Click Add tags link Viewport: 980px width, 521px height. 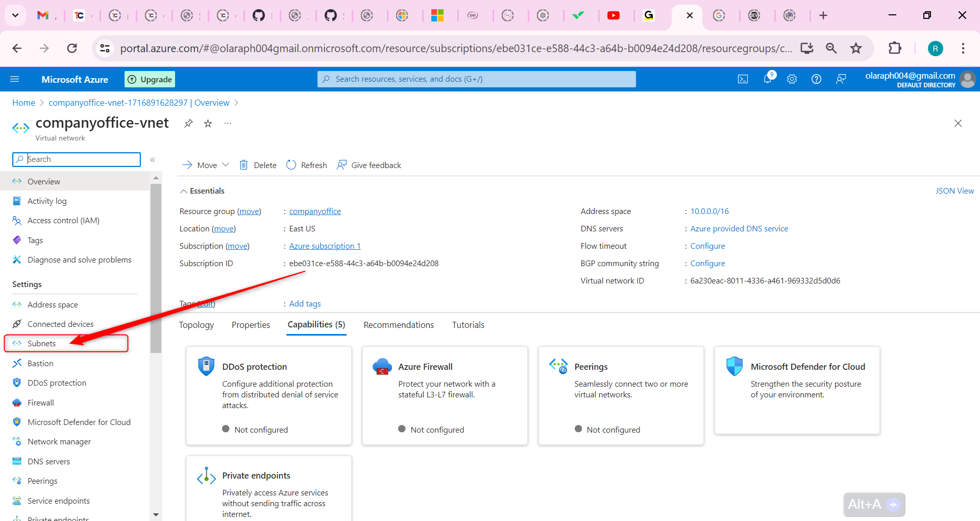coord(305,304)
